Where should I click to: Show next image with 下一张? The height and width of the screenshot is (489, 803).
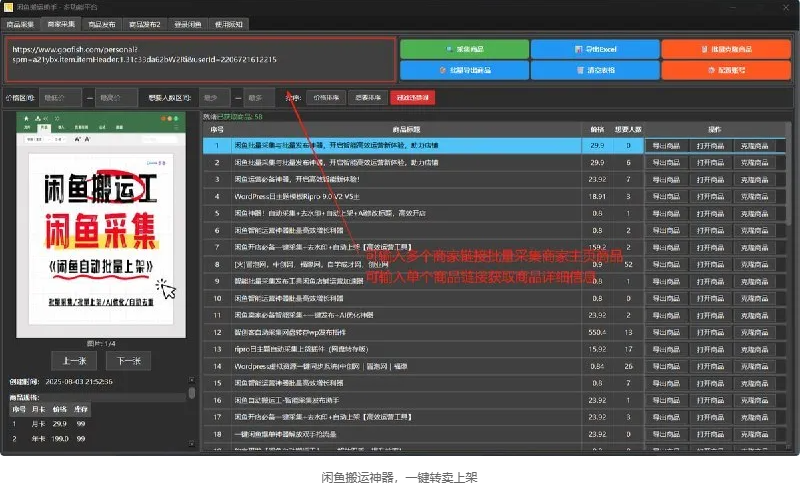pos(129,361)
